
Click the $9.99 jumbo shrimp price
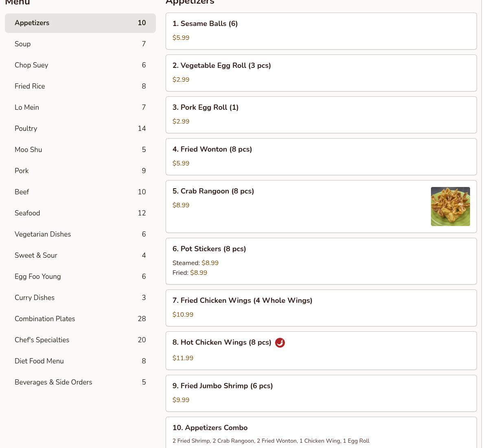coord(181,400)
